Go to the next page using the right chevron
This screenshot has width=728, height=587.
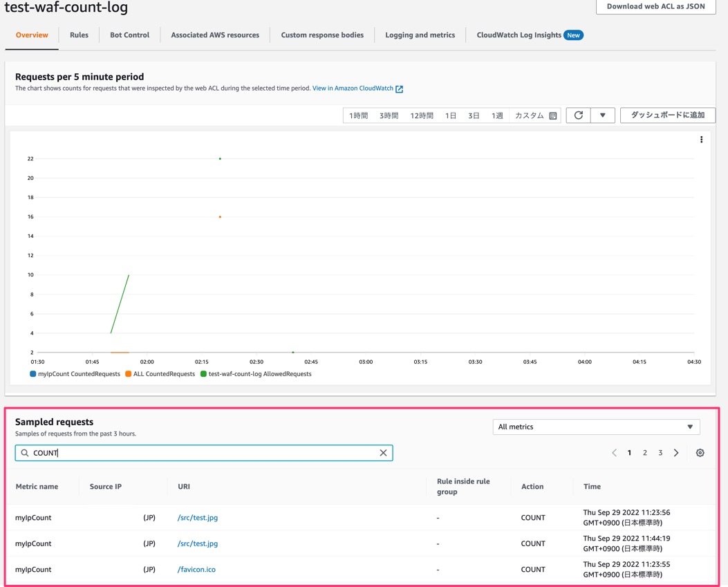click(x=675, y=452)
